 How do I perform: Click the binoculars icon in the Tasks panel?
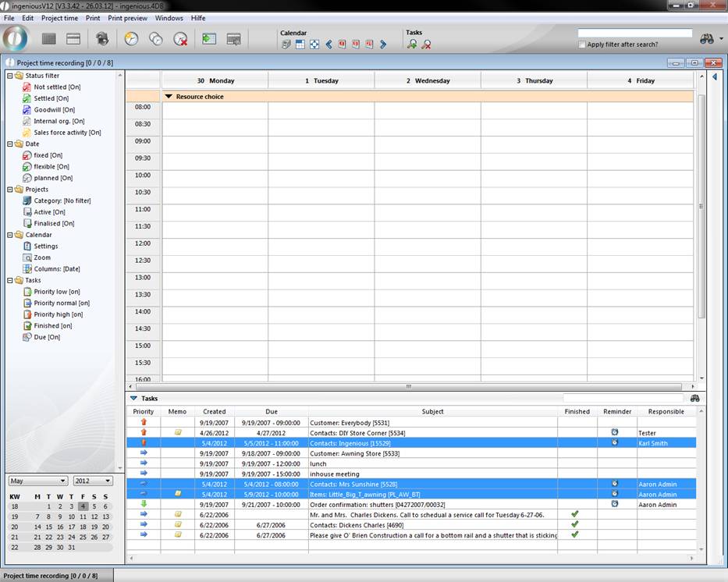(695, 398)
